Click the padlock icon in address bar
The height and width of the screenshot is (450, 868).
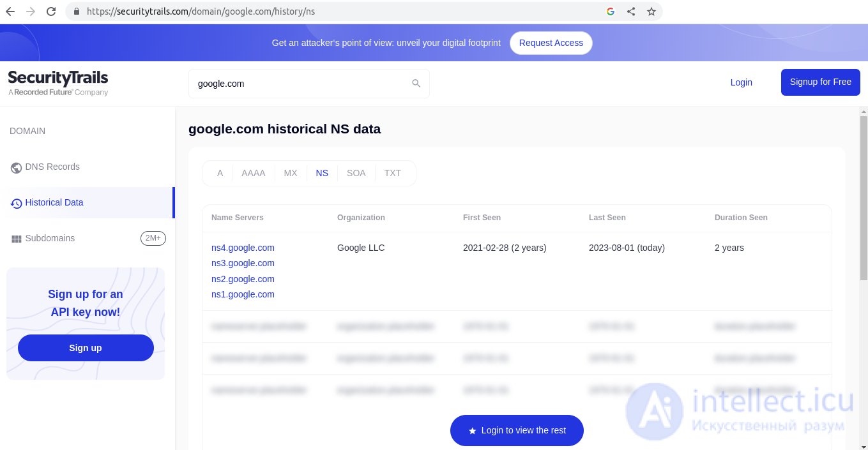coord(77,11)
